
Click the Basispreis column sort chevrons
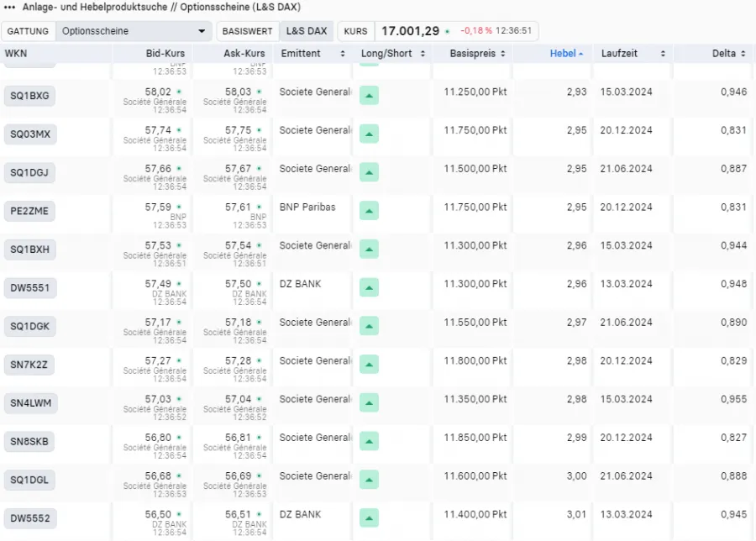point(505,53)
